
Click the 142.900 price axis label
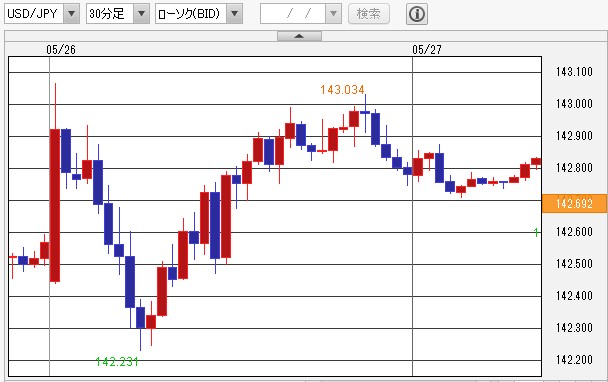coord(574,136)
